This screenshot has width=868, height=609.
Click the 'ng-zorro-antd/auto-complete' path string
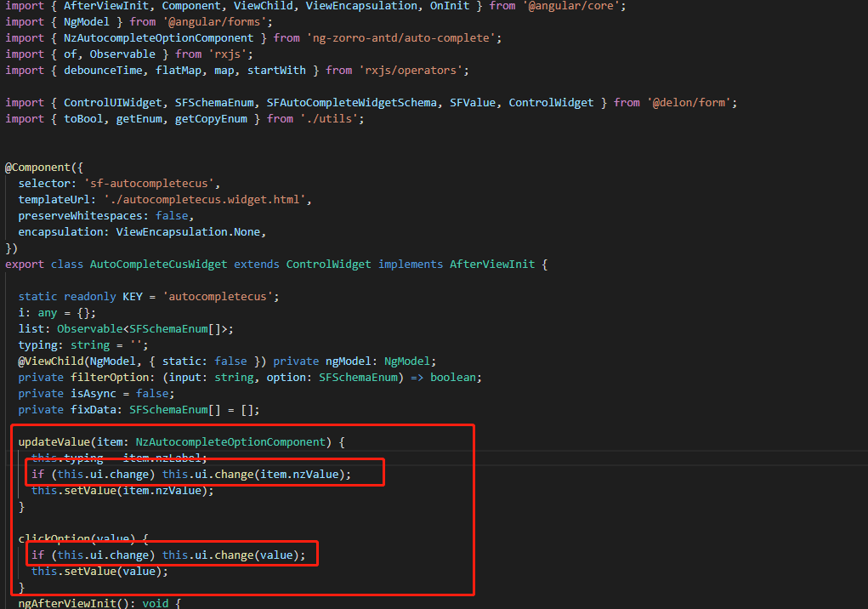tap(401, 37)
